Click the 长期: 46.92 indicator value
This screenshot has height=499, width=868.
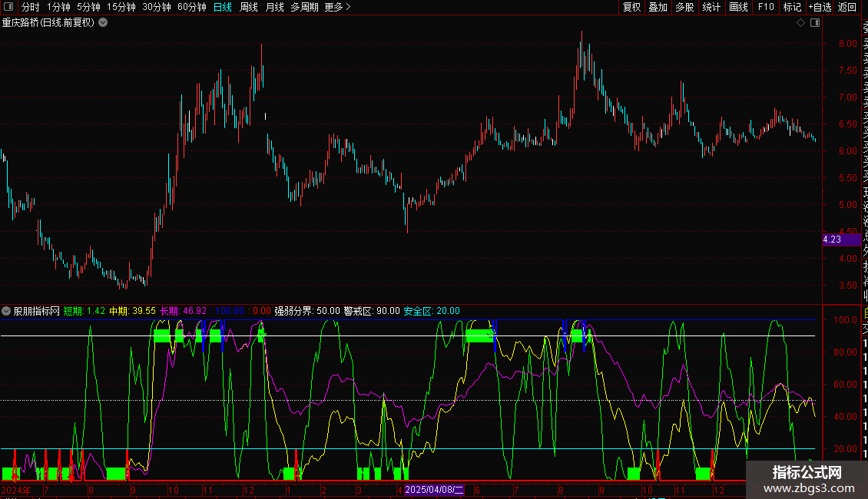click(184, 311)
